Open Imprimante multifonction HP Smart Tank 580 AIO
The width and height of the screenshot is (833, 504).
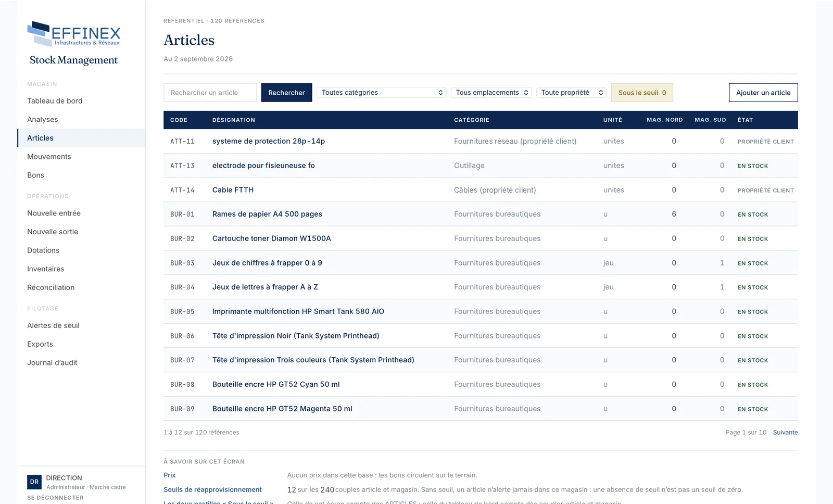[298, 311]
